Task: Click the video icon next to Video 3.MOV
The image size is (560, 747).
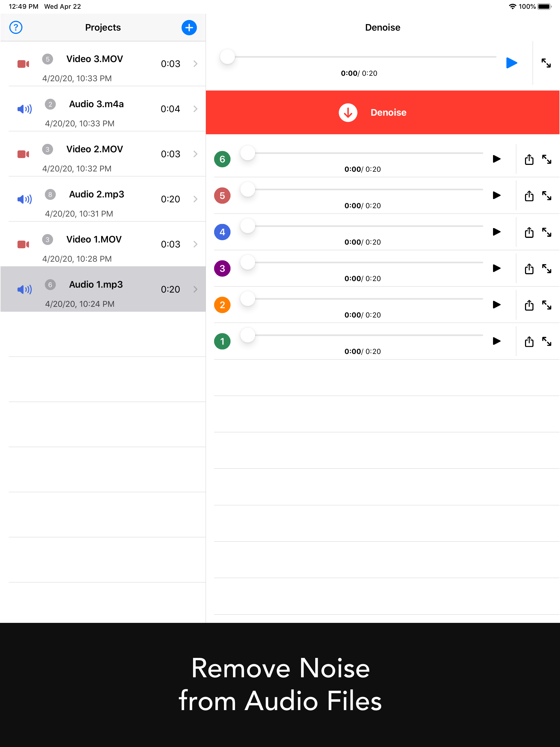Action: [23, 63]
